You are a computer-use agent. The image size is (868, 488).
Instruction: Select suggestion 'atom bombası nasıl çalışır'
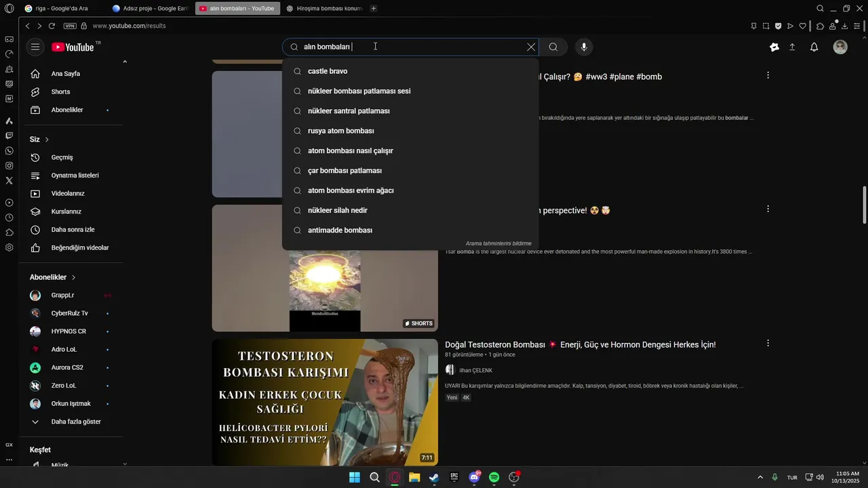click(410, 150)
